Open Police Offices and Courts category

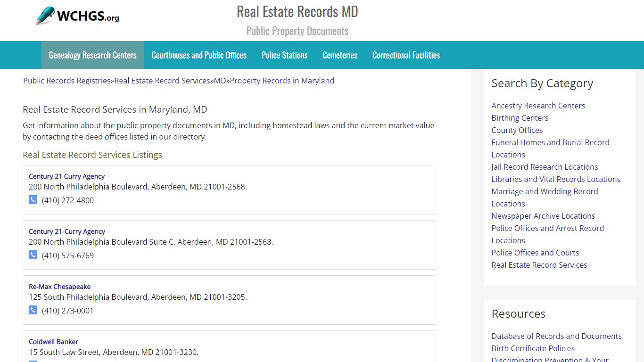[x=535, y=253]
